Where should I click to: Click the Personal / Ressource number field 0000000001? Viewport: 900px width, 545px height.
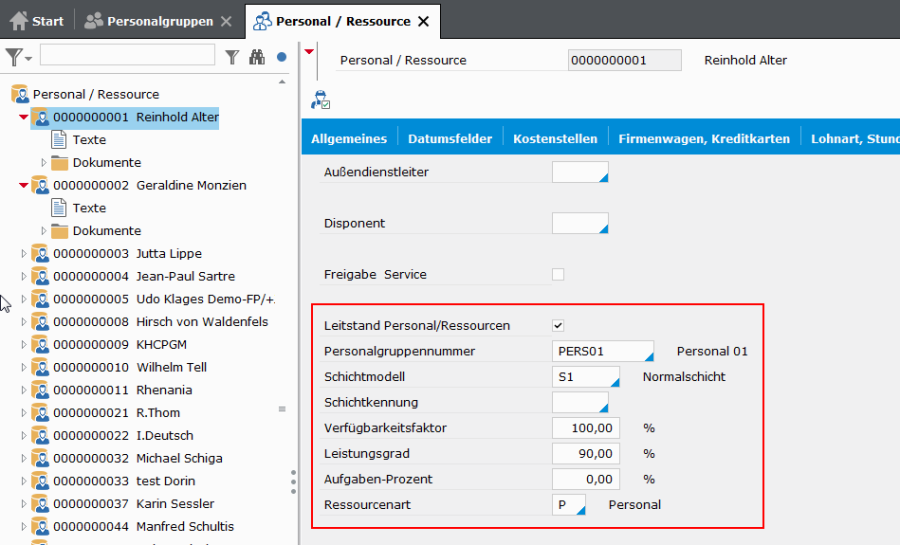(624, 60)
